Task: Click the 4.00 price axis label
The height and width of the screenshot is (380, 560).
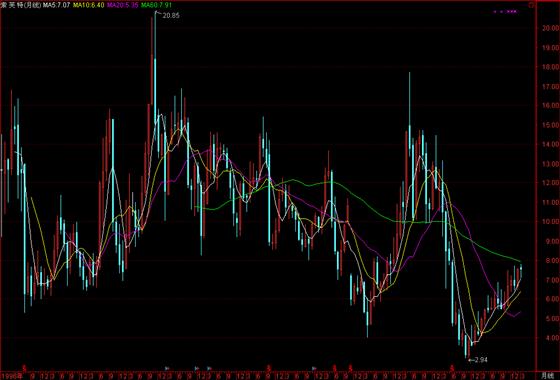Action: tap(551, 338)
